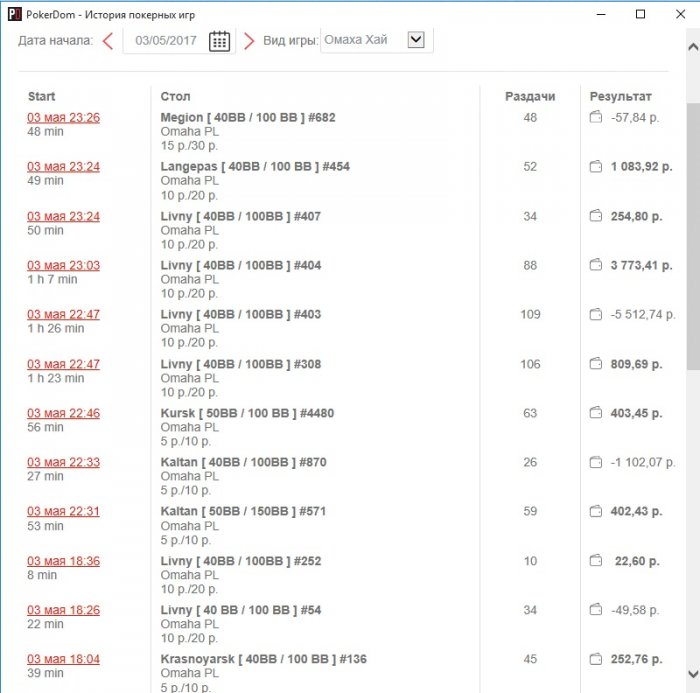Select table name Livny [ 40BB / 100BB ] #407
700x693 pixels.
click(x=241, y=216)
